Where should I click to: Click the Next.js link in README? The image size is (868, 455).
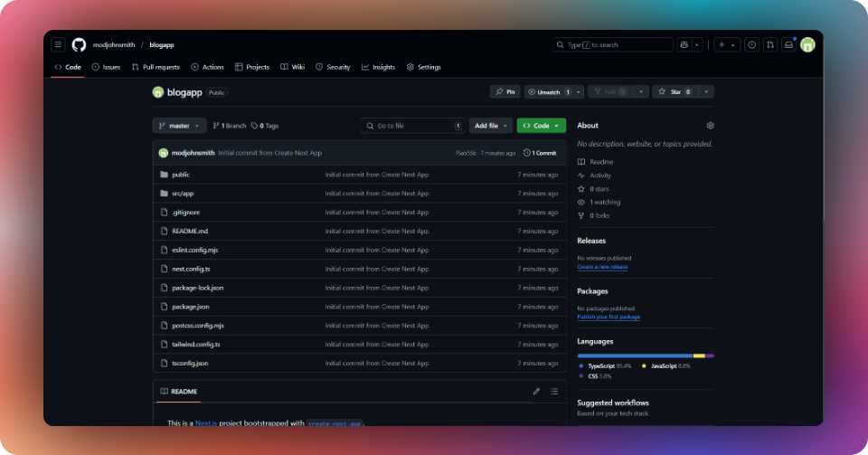coord(206,423)
